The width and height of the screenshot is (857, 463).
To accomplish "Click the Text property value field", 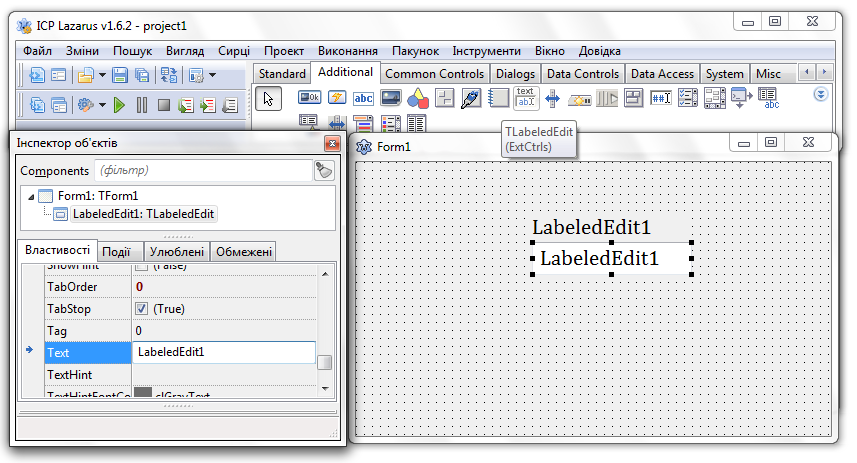I will click(x=222, y=352).
